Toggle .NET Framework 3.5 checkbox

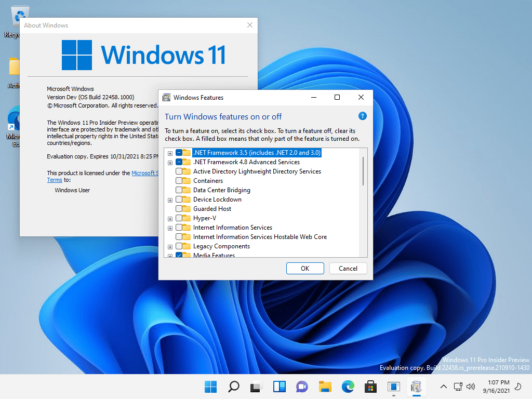pos(179,153)
